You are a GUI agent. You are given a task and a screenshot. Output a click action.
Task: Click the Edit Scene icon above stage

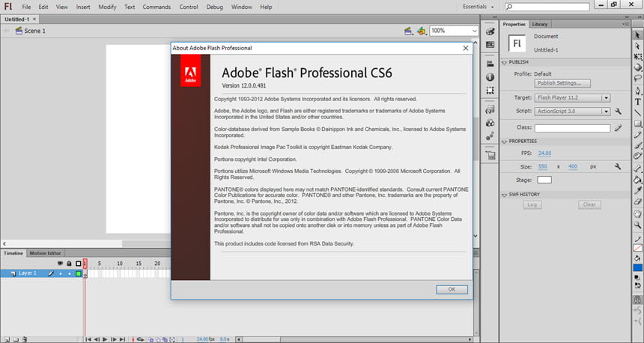tap(408, 31)
